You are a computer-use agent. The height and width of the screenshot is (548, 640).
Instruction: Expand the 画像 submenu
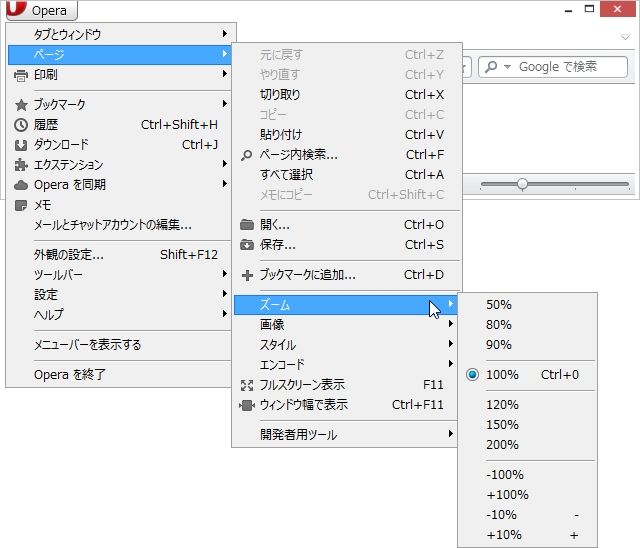coord(346,325)
